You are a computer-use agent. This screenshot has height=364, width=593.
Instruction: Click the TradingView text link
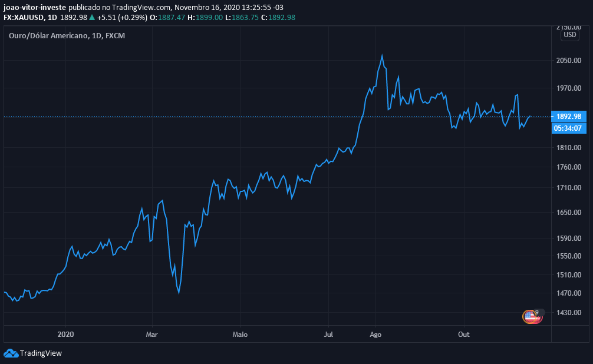tap(41, 353)
